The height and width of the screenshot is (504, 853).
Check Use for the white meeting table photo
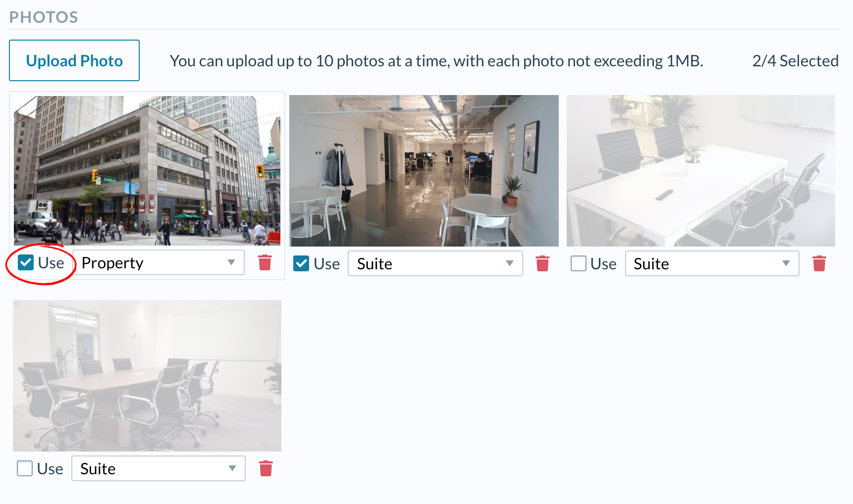[x=579, y=263]
